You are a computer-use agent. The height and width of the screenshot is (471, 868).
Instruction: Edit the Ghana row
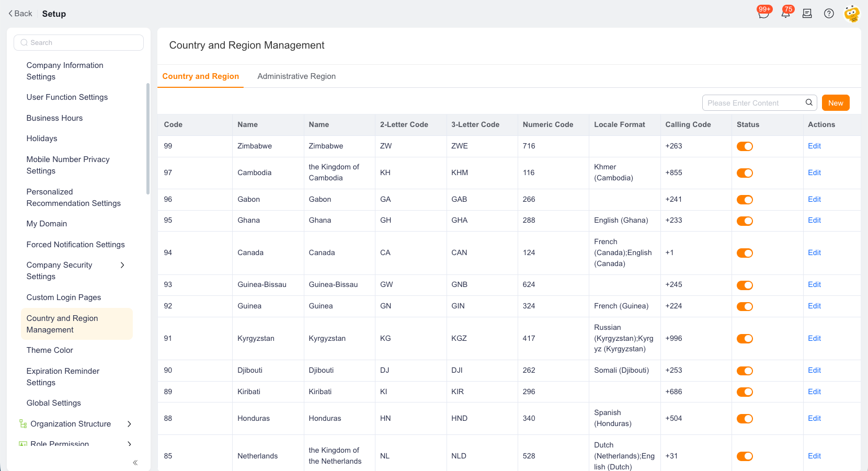pyautogui.click(x=814, y=220)
